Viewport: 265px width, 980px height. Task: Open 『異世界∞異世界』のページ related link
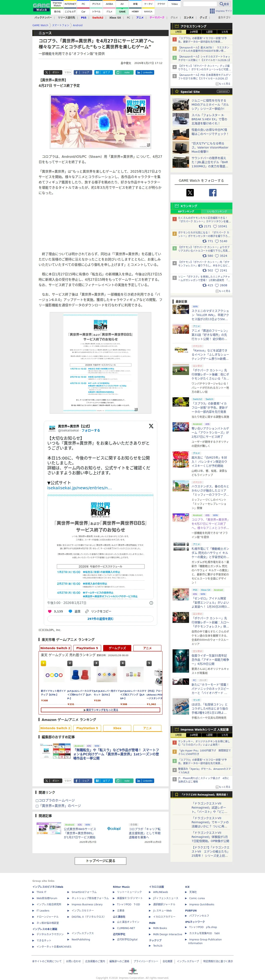pos(60,806)
